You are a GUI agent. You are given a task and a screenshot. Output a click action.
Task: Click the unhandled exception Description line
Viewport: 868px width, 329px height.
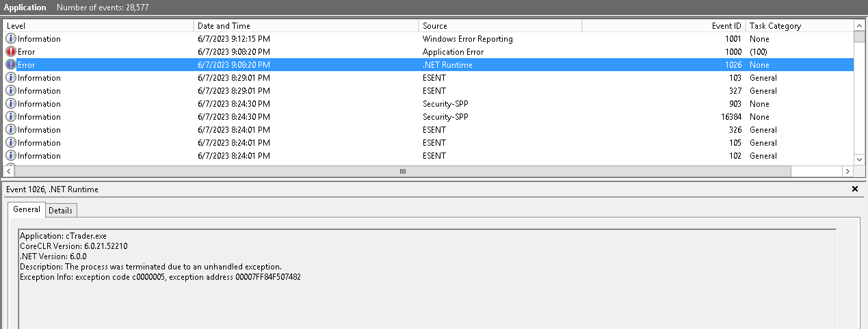150,267
